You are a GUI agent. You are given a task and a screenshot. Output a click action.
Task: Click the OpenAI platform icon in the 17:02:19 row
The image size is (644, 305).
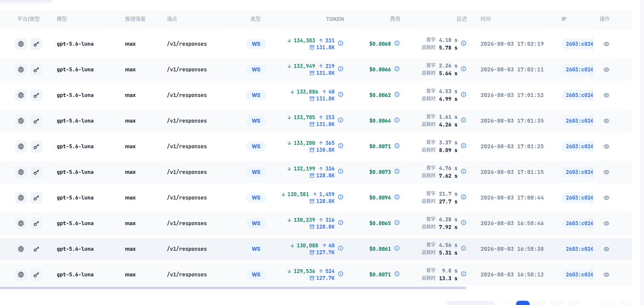[x=20, y=44]
